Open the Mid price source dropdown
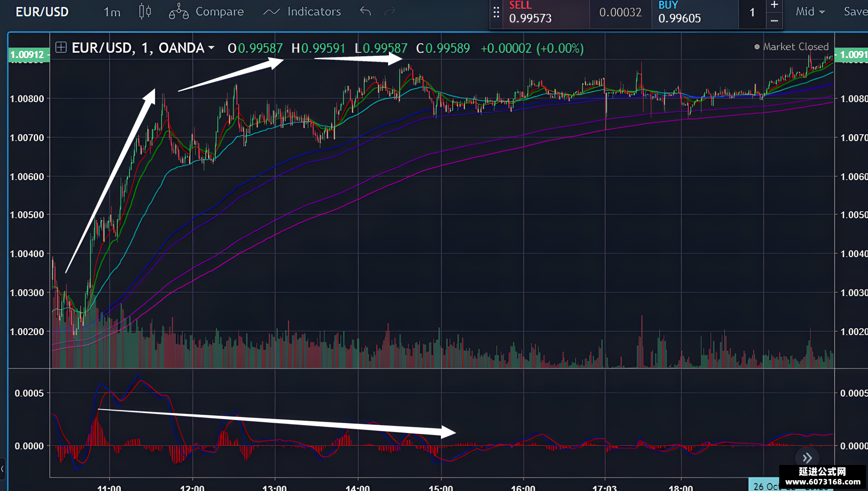Screen dimensions: 868x491 [x=810, y=12]
